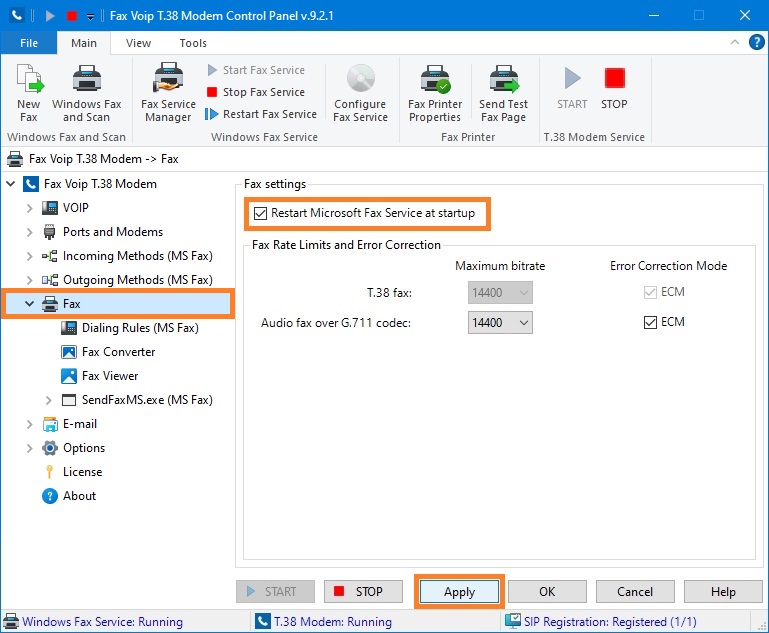Click red stop icon in quick access toolbar
This screenshot has height=633, width=769.
point(72,16)
